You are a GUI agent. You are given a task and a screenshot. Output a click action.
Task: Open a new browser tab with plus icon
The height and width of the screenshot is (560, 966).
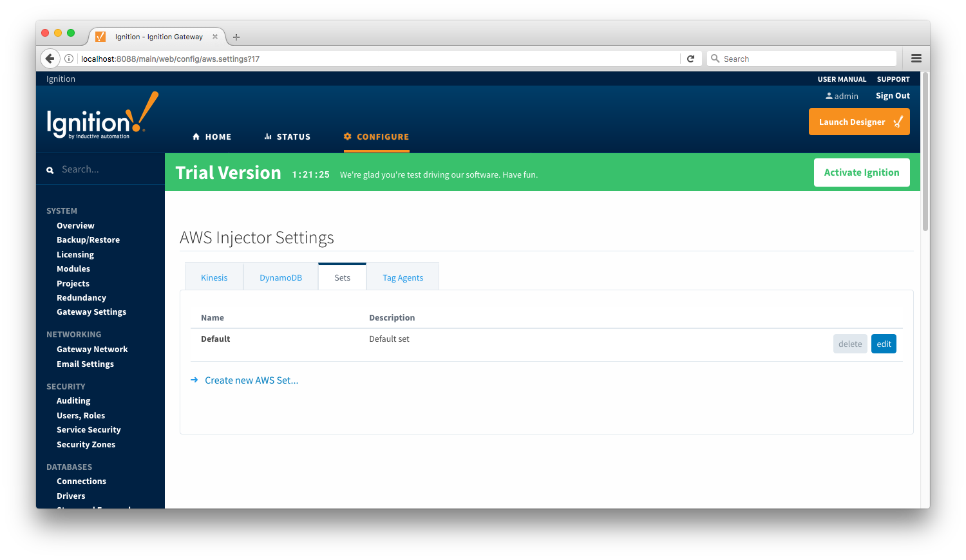pyautogui.click(x=236, y=37)
